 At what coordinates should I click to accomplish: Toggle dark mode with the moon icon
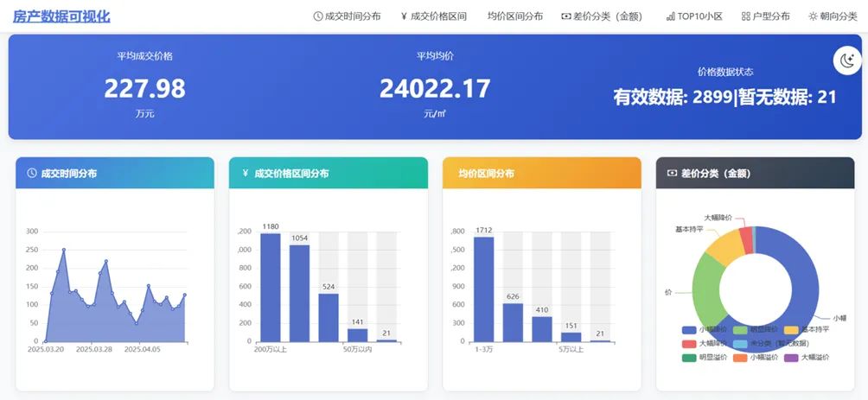(846, 60)
